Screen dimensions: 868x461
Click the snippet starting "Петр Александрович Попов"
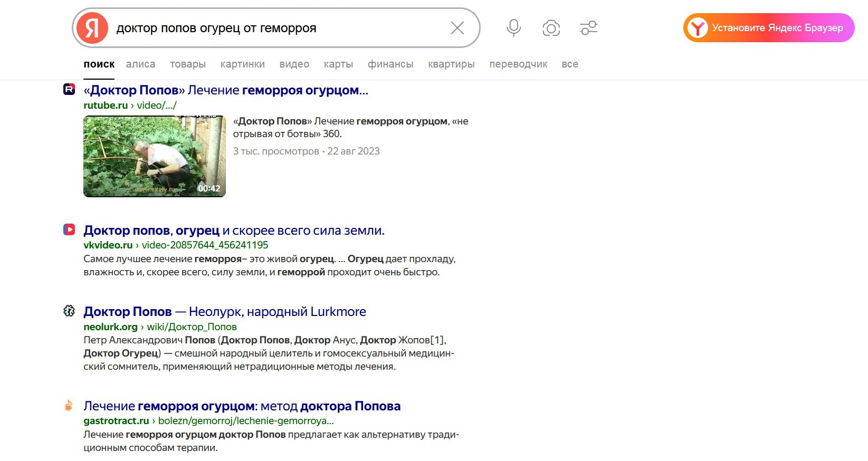click(x=269, y=353)
